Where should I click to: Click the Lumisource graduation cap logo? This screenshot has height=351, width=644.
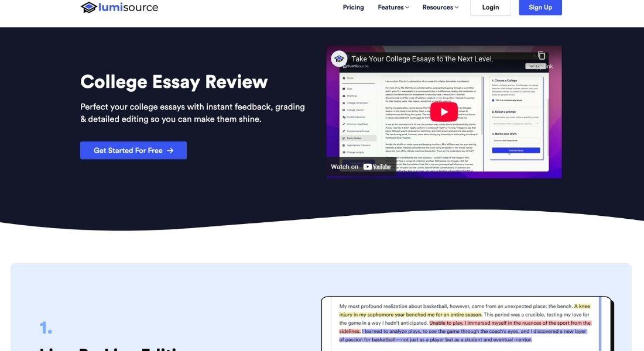coord(89,7)
